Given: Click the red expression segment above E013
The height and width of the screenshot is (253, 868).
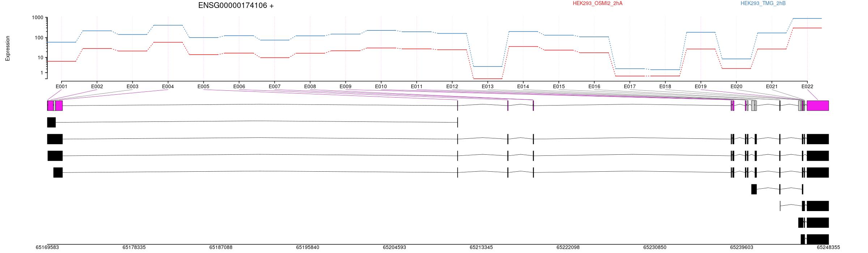Looking at the screenshot, I should coord(488,79).
